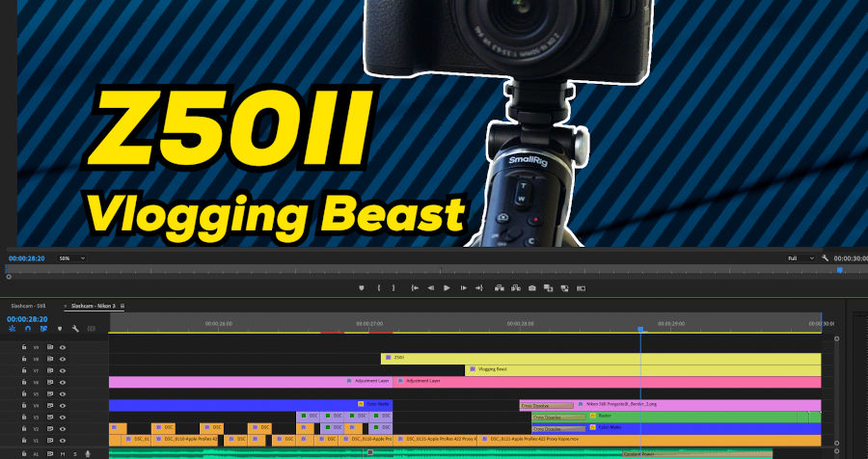This screenshot has height=459, width=868.
Task: Click the Extract button
Action: click(516, 288)
